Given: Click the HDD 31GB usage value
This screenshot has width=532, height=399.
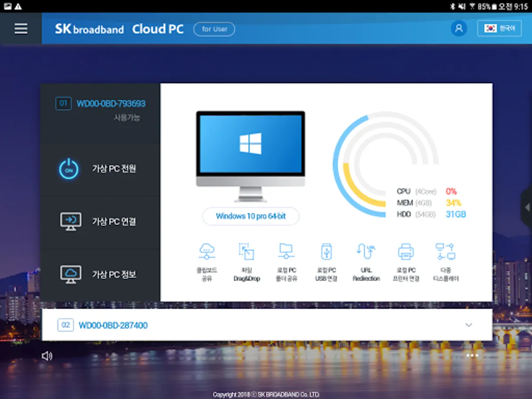Looking at the screenshot, I should (456, 215).
